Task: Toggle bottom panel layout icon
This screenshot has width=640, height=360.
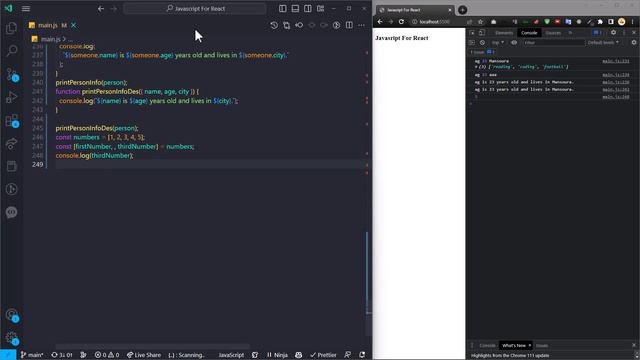Action: tap(295, 8)
